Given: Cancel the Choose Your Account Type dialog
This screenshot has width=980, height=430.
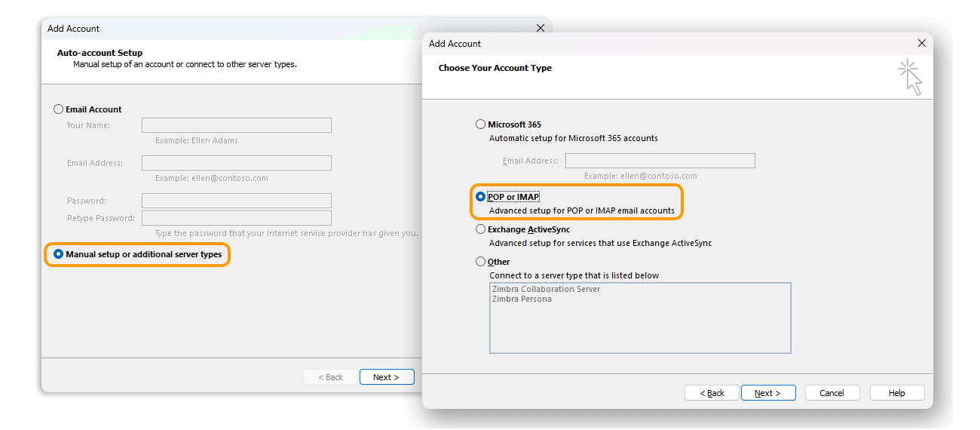Looking at the screenshot, I should click(x=832, y=393).
